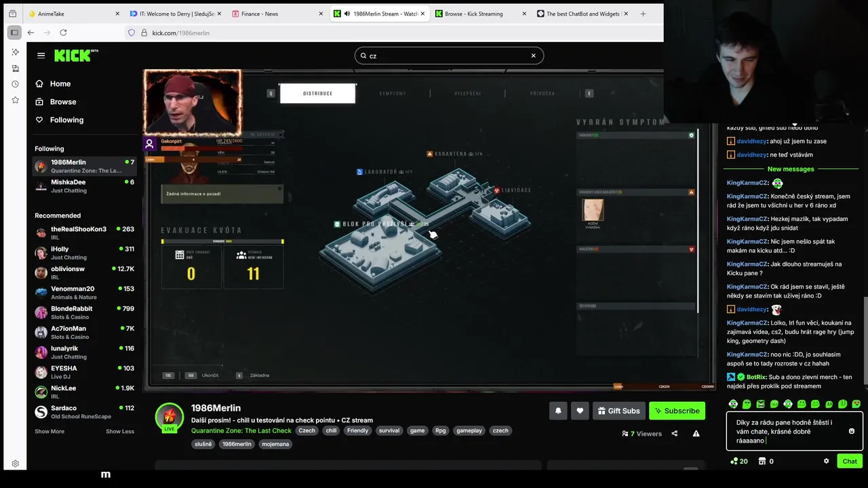Select the mojemana tag
The image size is (868, 488).
[x=275, y=444]
